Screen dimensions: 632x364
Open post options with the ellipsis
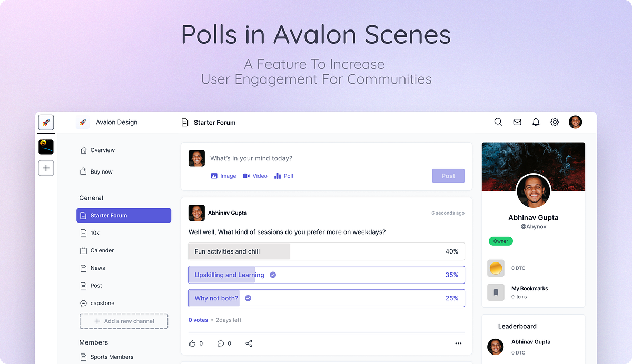coord(458,343)
